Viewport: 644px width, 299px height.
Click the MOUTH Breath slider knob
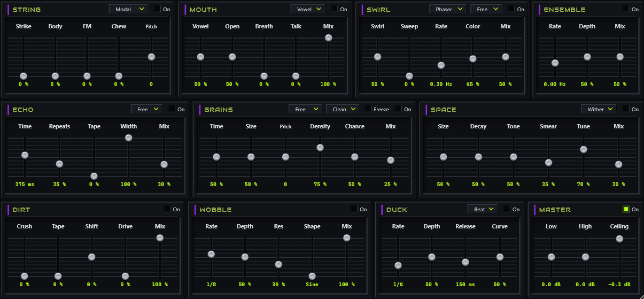coord(264,76)
